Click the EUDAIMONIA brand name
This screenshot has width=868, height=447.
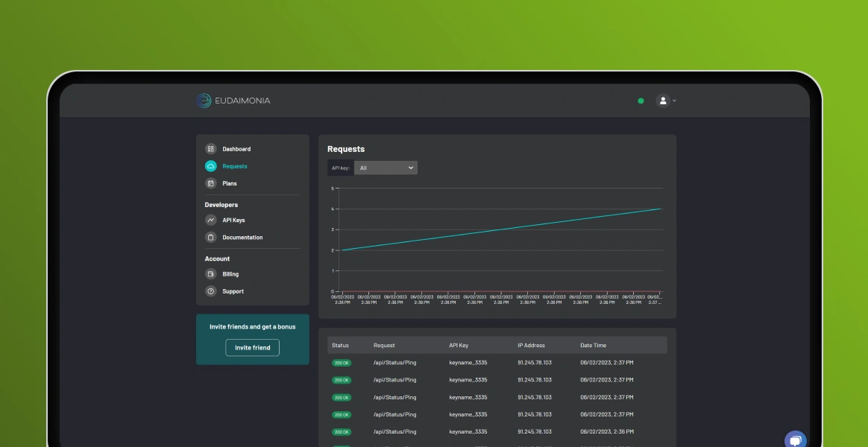pos(242,101)
